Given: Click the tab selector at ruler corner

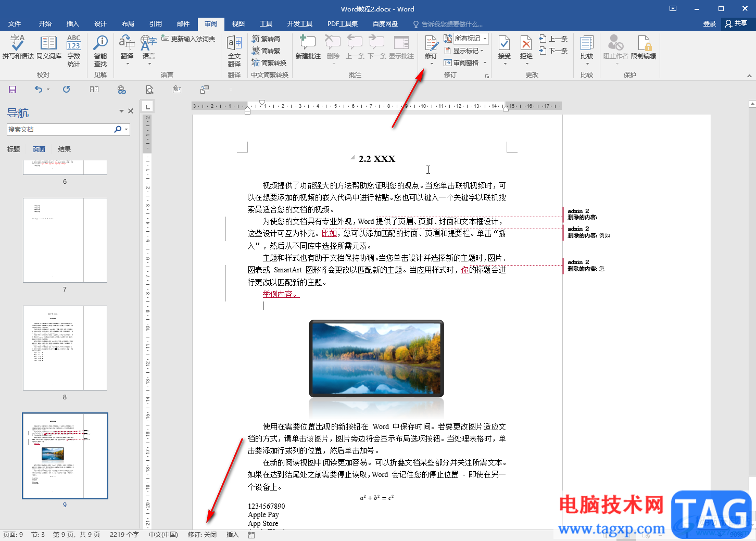Looking at the screenshot, I should pyautogui.click(x=148, y=107).
